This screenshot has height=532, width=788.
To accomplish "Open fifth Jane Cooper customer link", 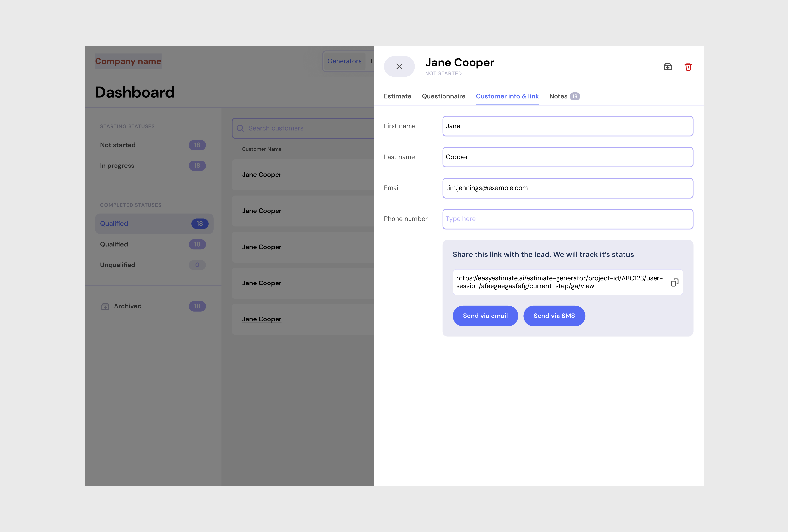I will coord(262,319).
